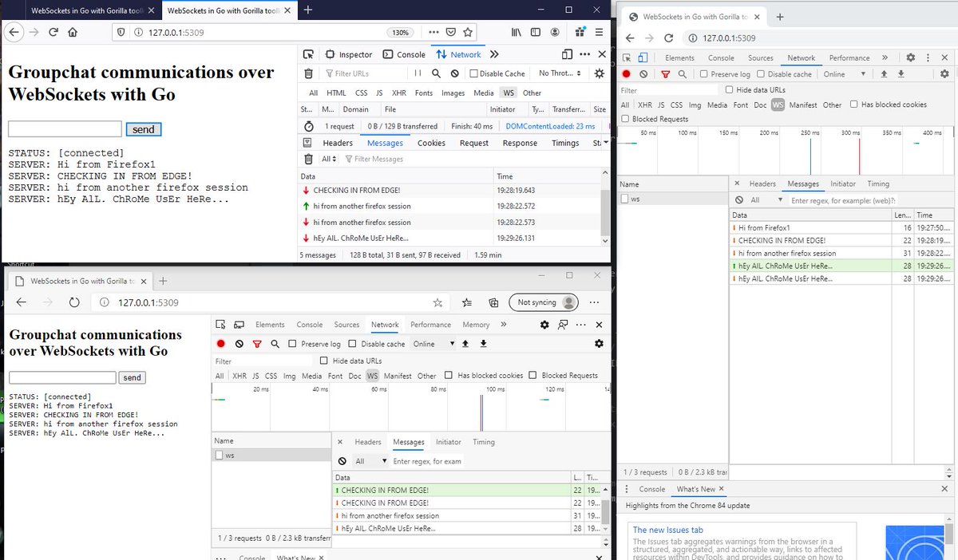Switch to Firefox Inspector tab
This screenshot has height=560, width=958.
[349, 54]
